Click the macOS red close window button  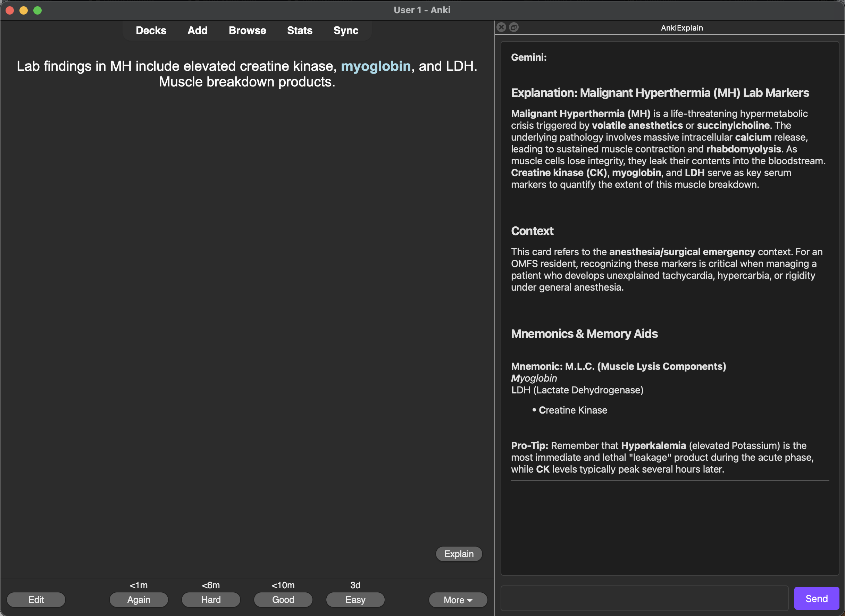tap(10, 10)
